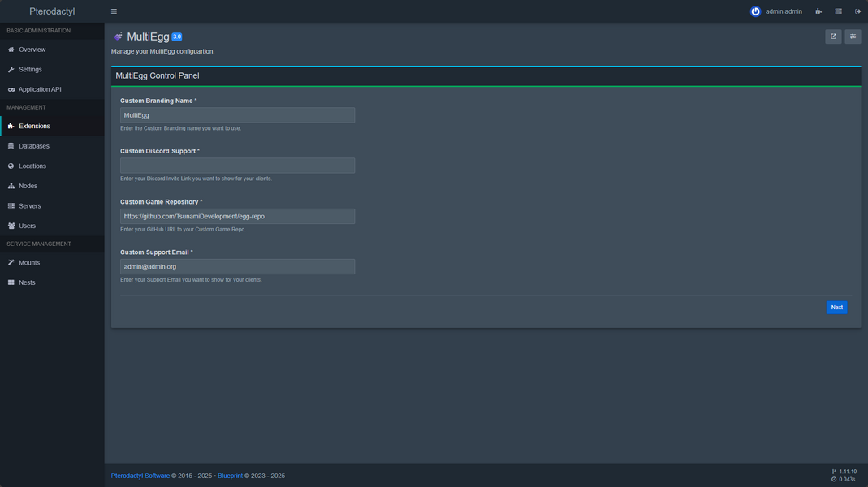Focus the Custom Support Email field
The width and height of the screenshot is (868, 487).
pos(237,267)
